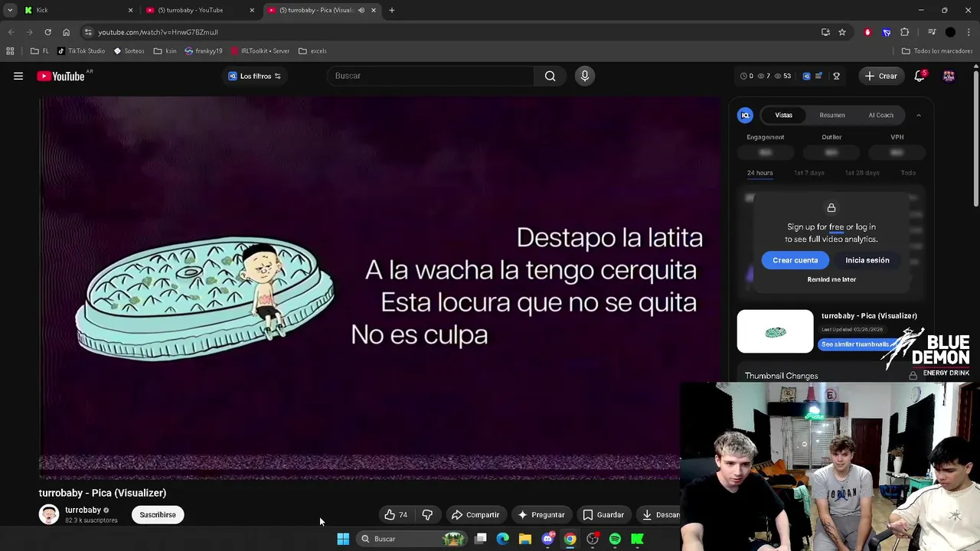Screen dimensions: 980x551
Task: Click the Crear create button
Action: [x=880, y=76]
